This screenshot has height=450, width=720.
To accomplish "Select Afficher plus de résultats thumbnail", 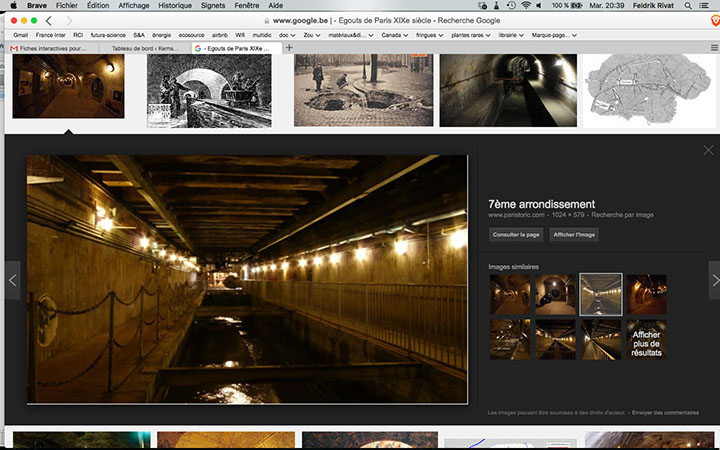I will tap(646, 340).
